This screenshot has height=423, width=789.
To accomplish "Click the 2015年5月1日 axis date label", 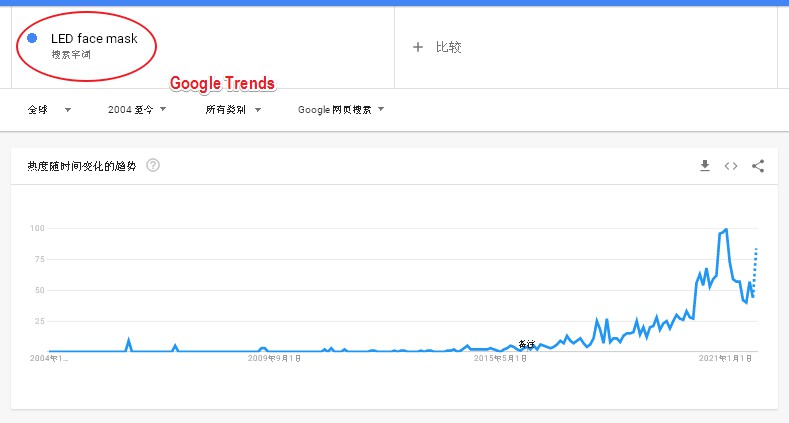I will click(500, 358).
